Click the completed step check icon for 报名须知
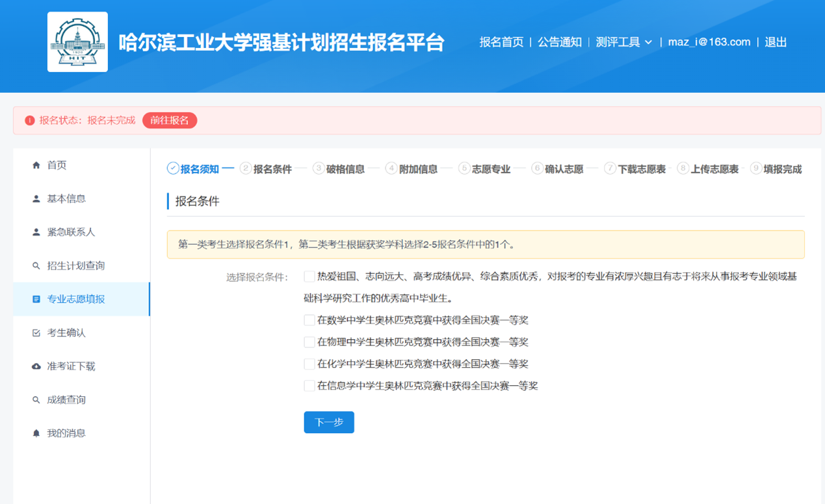Image resolution: width=825 pixels, height=504 pixels. pyautogui.click(x=173, y=168)
